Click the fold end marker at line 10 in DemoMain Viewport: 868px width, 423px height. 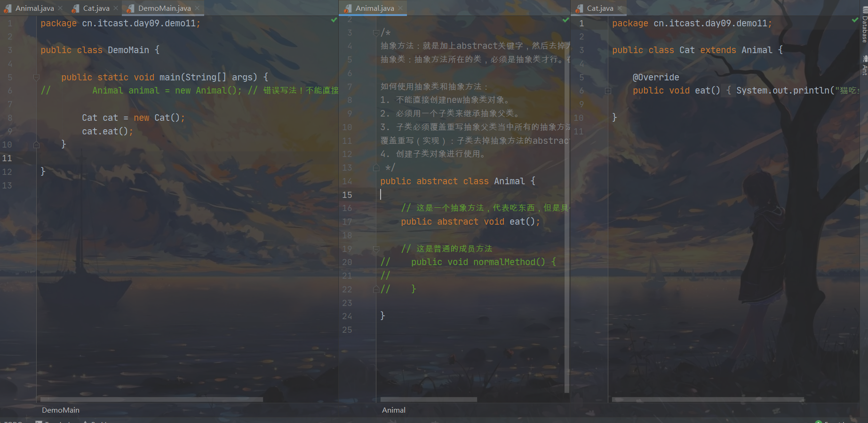pos(36,145)
